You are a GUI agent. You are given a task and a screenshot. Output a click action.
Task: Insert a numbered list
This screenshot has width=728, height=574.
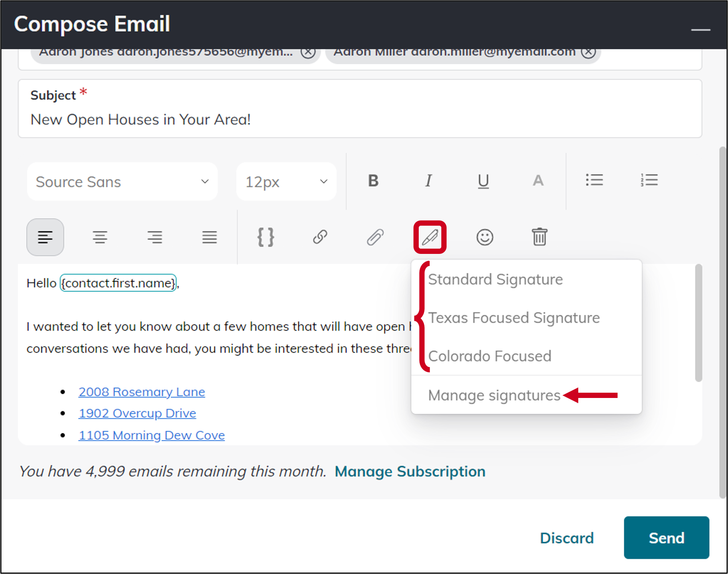coord(650,181)
